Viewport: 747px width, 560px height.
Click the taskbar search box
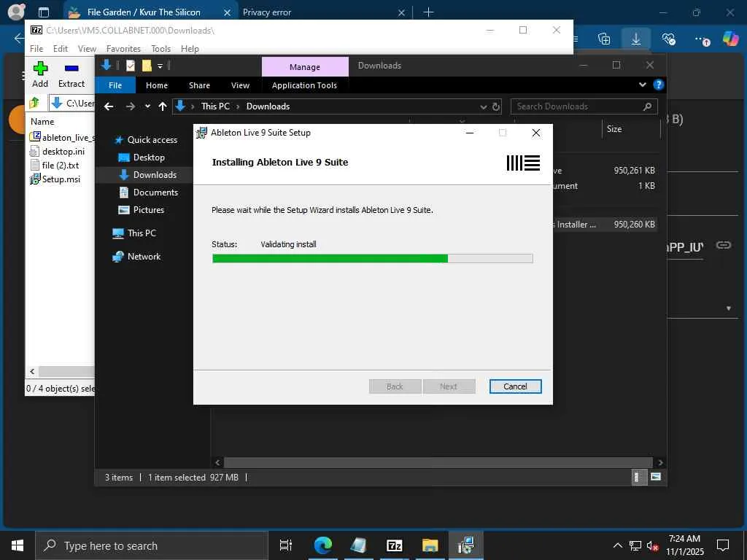pos(152,545)
